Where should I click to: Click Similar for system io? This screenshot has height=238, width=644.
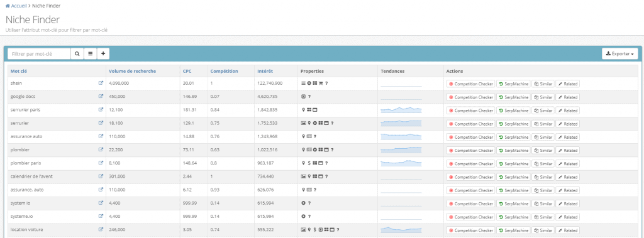tap(543, 203)
